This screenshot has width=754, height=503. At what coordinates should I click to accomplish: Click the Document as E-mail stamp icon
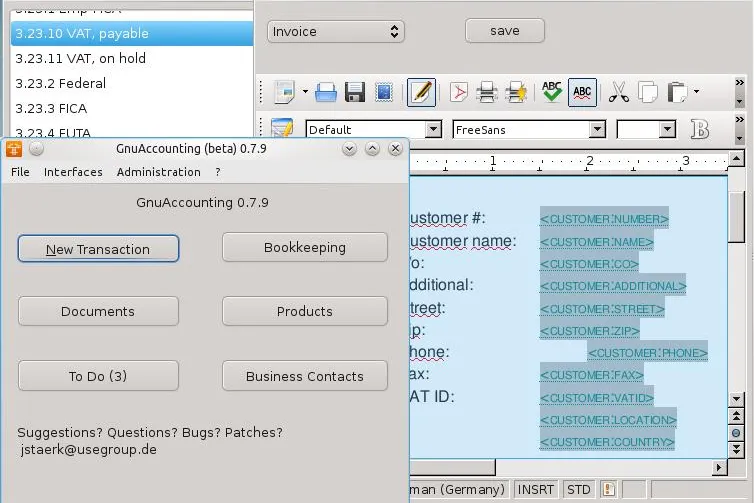pyautogui.click(x=384, y=92)
